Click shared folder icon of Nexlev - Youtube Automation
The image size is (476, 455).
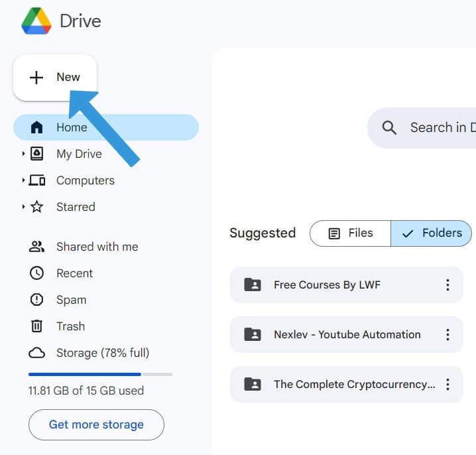pos(253,334)
